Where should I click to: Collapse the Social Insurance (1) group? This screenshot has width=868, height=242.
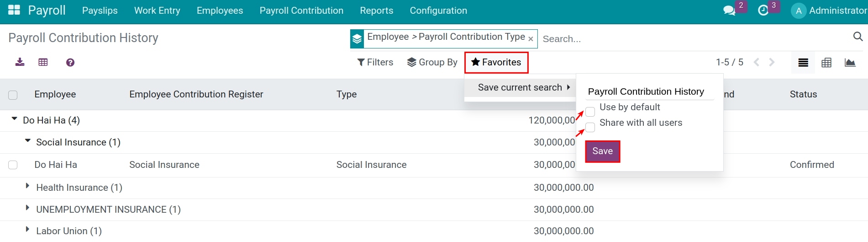click(x=28, y=141)
